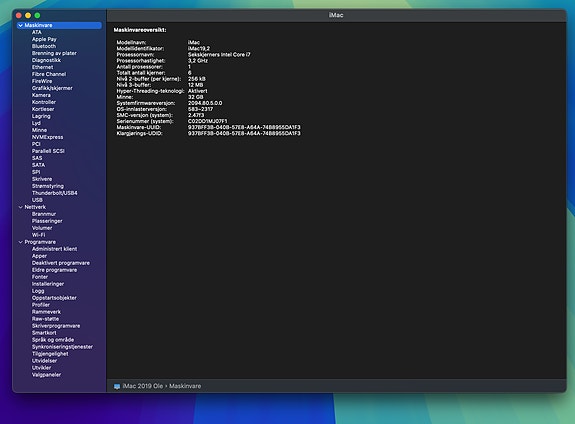Click Maskinvare in the bottom path bar
Viewport: 575px width, 424px height.
click(185, 386)
